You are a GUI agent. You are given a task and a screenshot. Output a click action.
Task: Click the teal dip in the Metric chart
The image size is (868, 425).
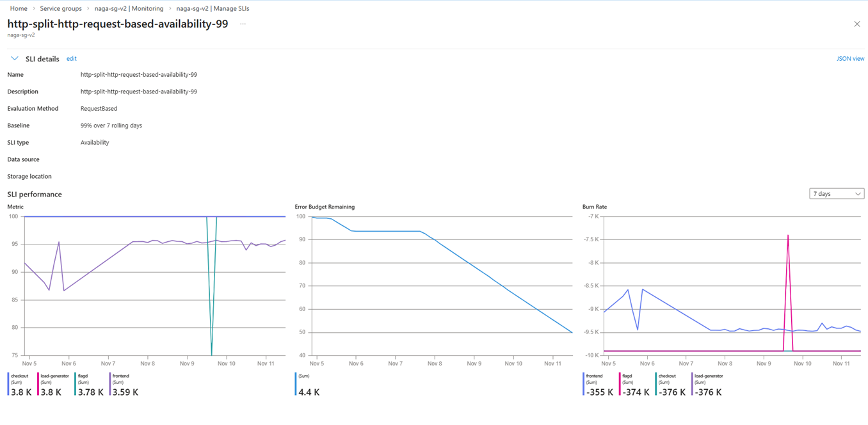pyautogui.click(x=212, y=307)
